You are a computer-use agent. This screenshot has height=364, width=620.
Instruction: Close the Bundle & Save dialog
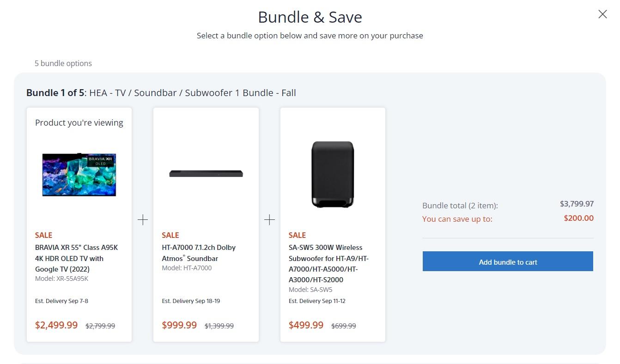(602, 14)
